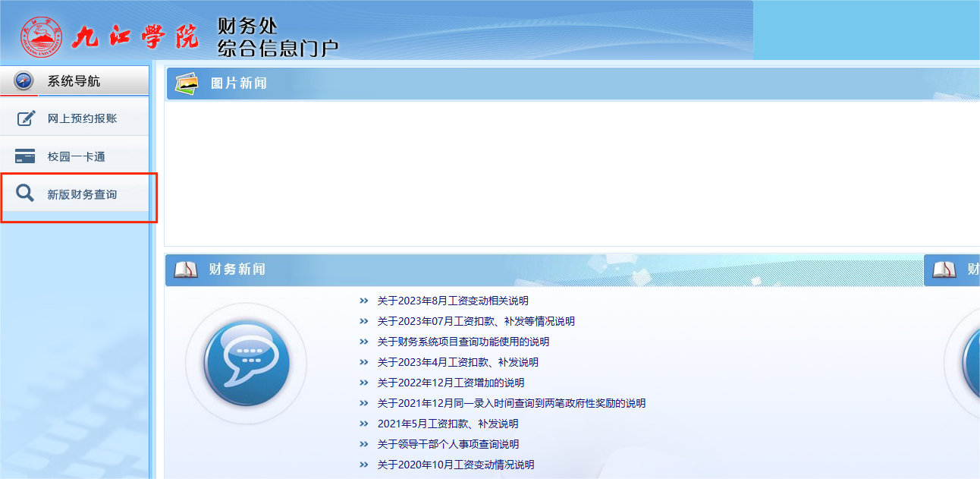This screenshot has width=980, height=479.
Task: Open the 校园一卡通 navigation item
Action: (76, 156)
